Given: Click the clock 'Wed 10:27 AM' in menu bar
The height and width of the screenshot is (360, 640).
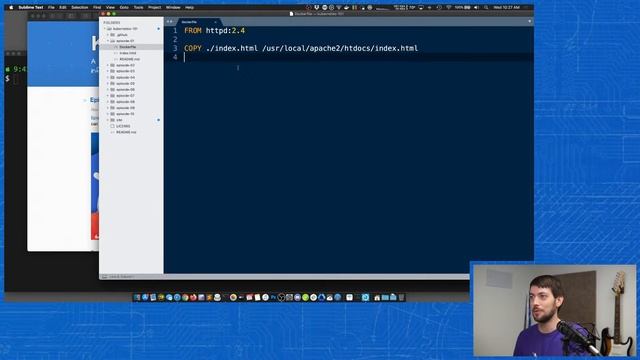Looking at the screenshot, I should coord(507,7).
